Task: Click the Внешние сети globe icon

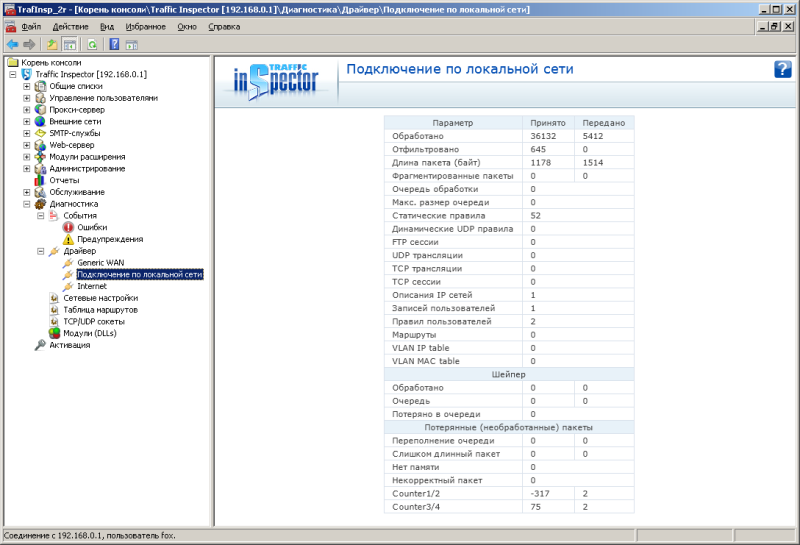Action: pyautogui.click(x=40, y=121)
